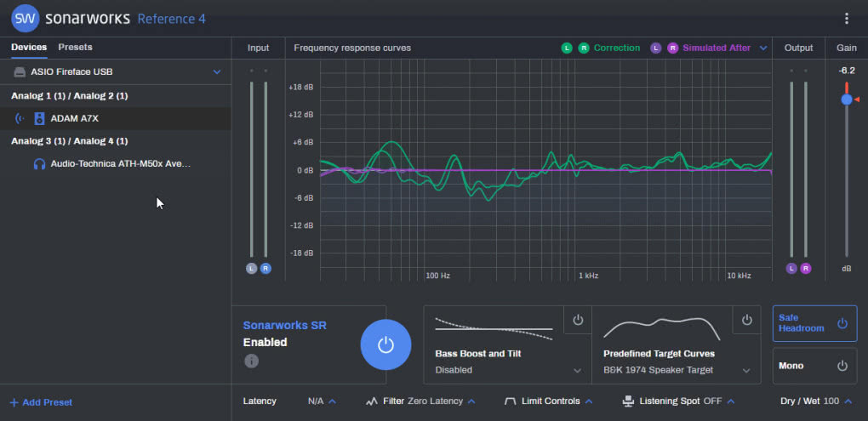The image size is (868, 421).
Task: Click the +18 dB axis label
Action: tap(301, 88)
